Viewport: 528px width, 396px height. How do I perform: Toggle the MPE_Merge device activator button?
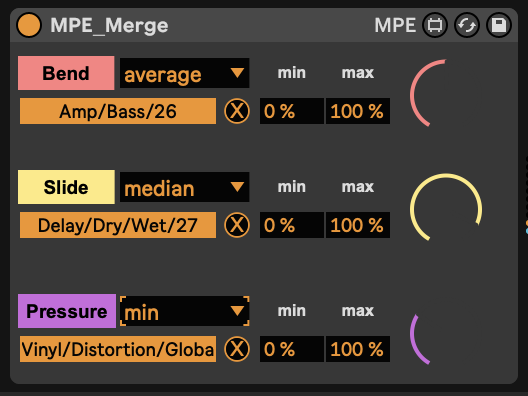[x=29, y=25]
